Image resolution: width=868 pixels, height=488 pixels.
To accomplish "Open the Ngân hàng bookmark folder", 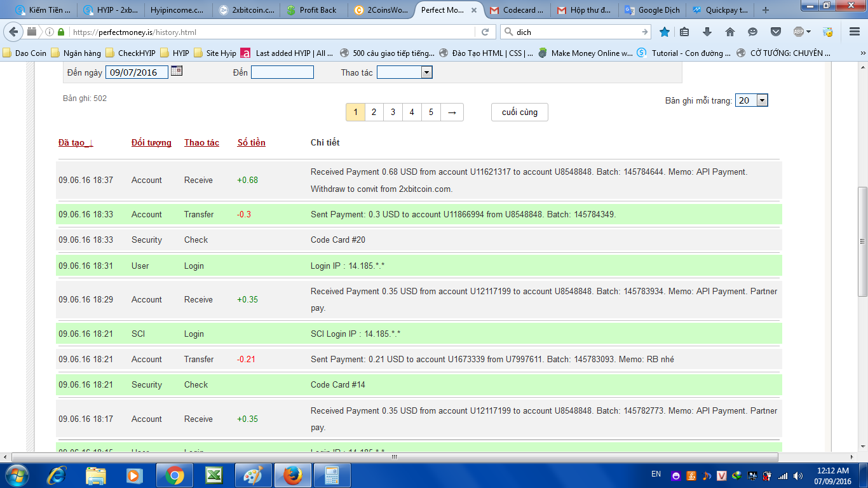I will pos(76,53).
